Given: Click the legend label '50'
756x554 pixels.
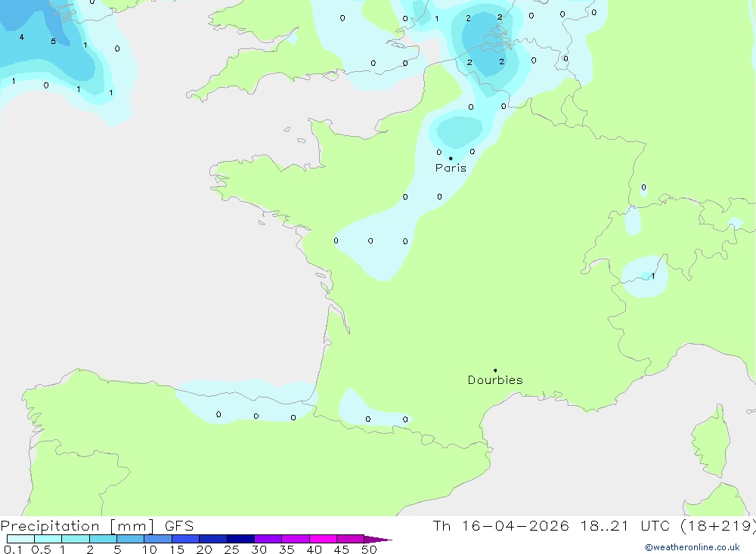Looking at the screenshot, I should 370,549.
